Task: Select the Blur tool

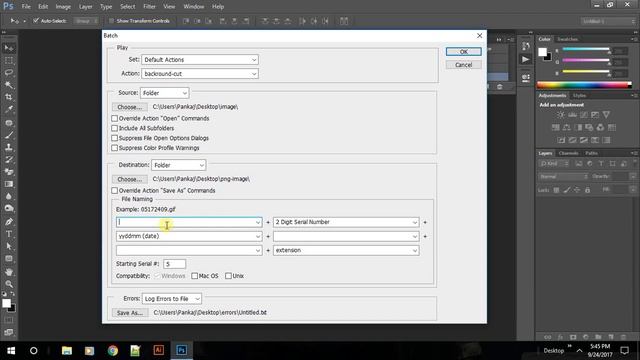Action: pyautogui.click(x=9, y=196)
